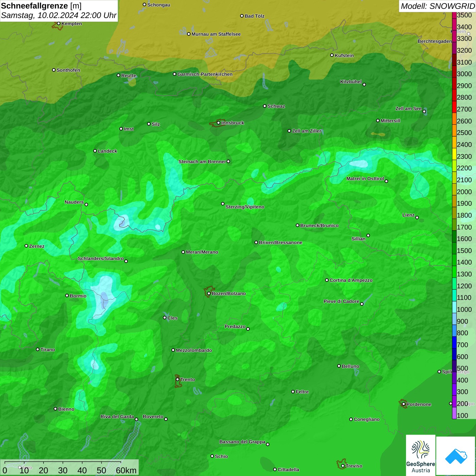The width and height of the screenshot is (476, 476).
Task: Click the Zell am See label
Action: tap(408, 108)
